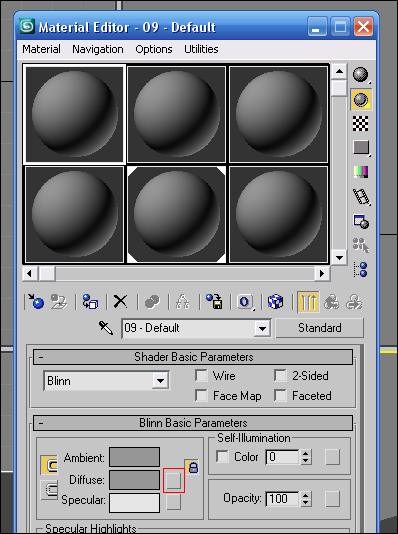
Task: Open the Options menu
Action: pyautogui.click(x=154, y=49)
